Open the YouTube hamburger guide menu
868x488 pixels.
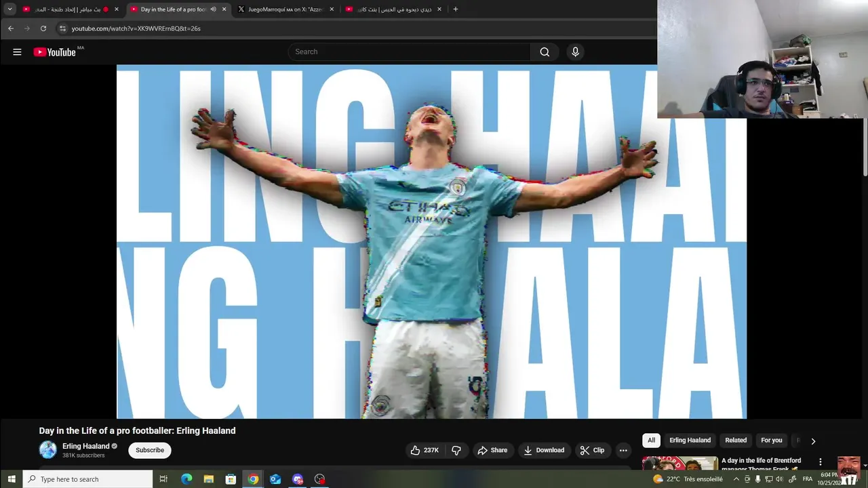(17, 52)
